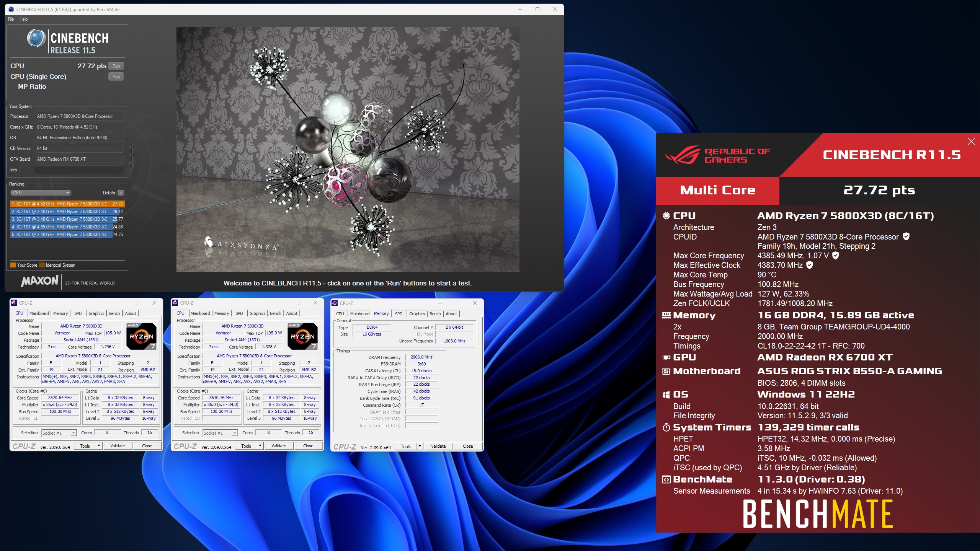The height and width of the screenshot is (551, 980).
Task: Close the BenchMate result panel with X
Action: pyautogui.click(x=971, y=142)
